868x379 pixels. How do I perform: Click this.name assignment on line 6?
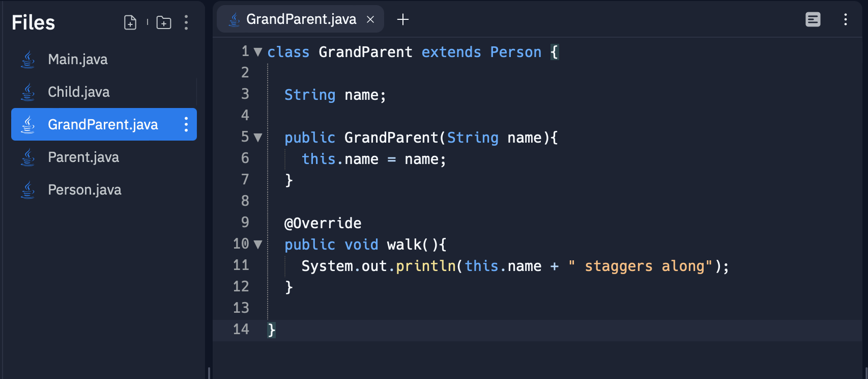[x=374, y=159]
